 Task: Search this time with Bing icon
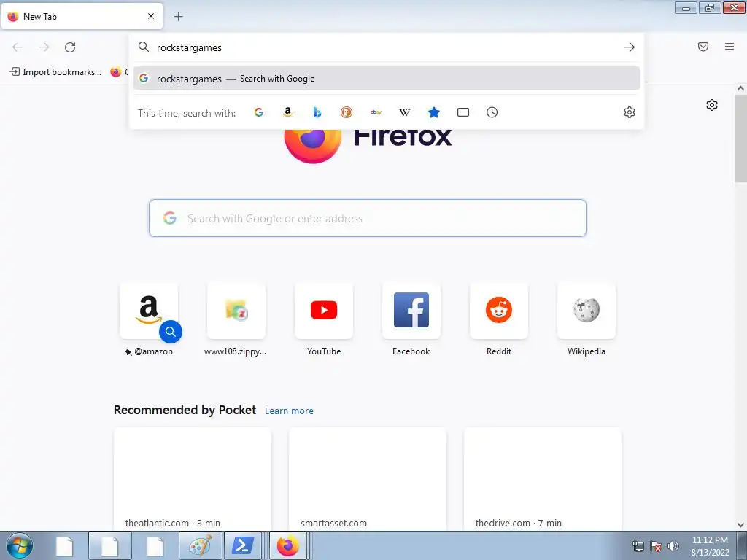click(x=317, y=112)
